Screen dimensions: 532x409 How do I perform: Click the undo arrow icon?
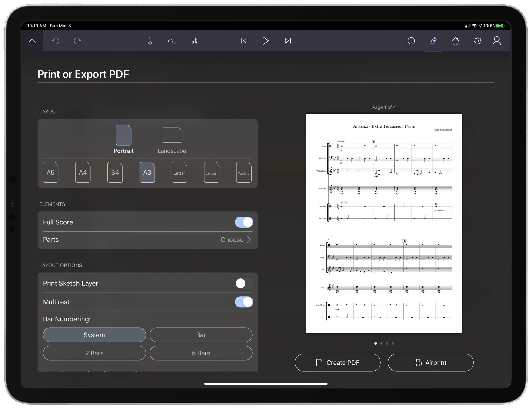56,41
